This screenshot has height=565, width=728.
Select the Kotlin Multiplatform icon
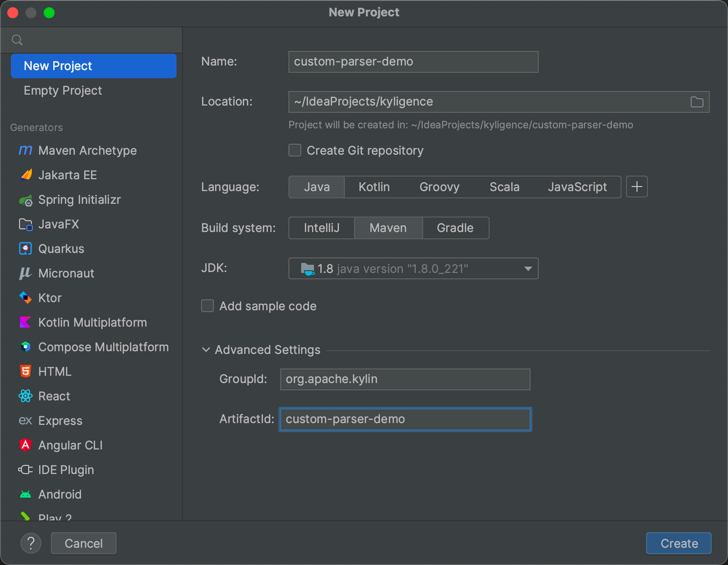(x=26, y=323)
